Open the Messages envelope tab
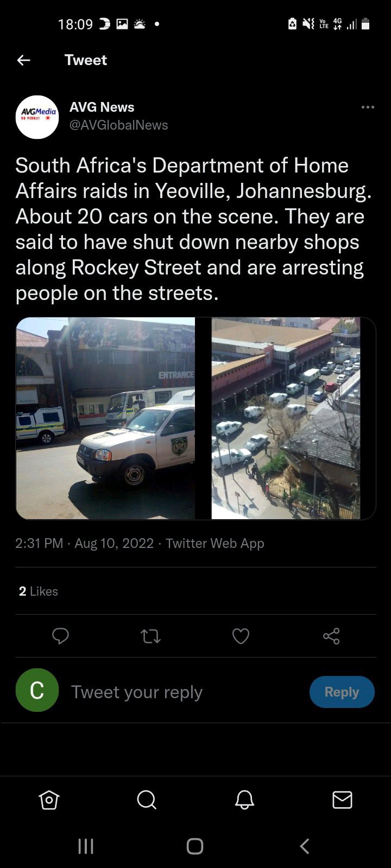 [342, 800]
